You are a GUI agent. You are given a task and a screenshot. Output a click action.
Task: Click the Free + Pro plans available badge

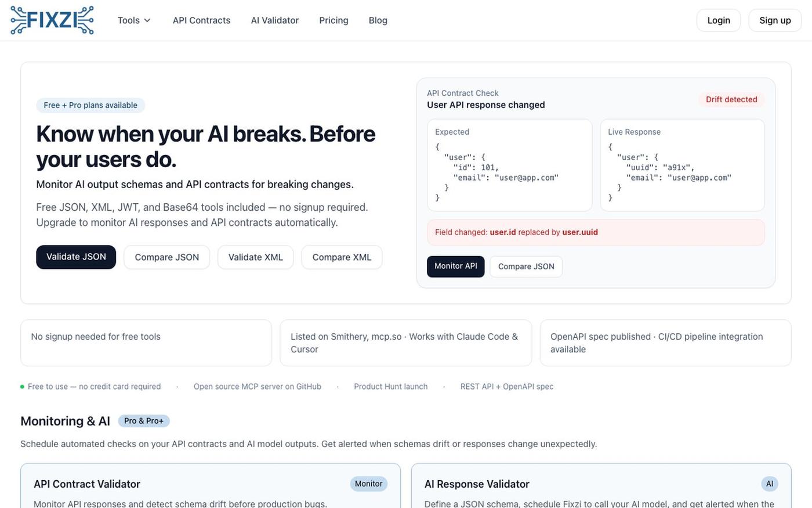[90, 105]
